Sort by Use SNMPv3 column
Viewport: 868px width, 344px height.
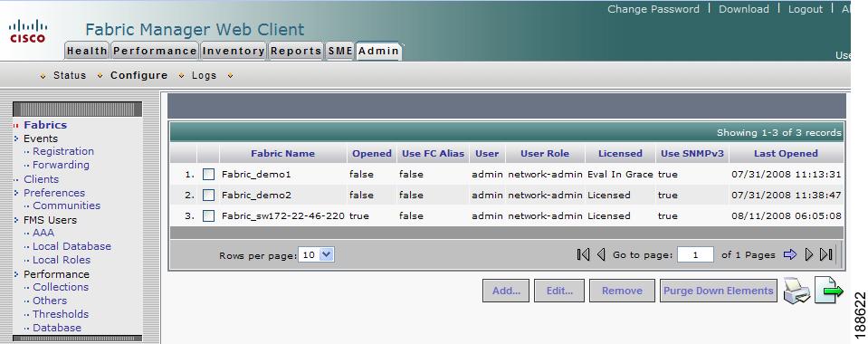click(x=692, y=154)
